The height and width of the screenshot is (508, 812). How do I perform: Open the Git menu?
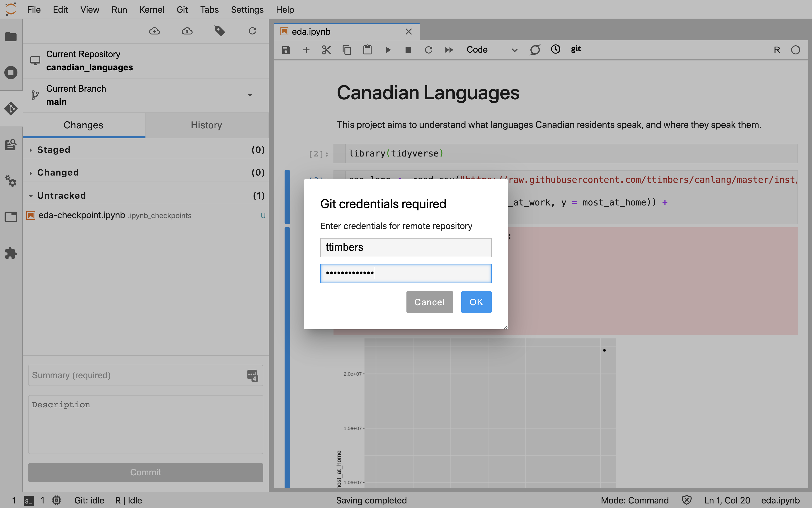click(182, 9)
